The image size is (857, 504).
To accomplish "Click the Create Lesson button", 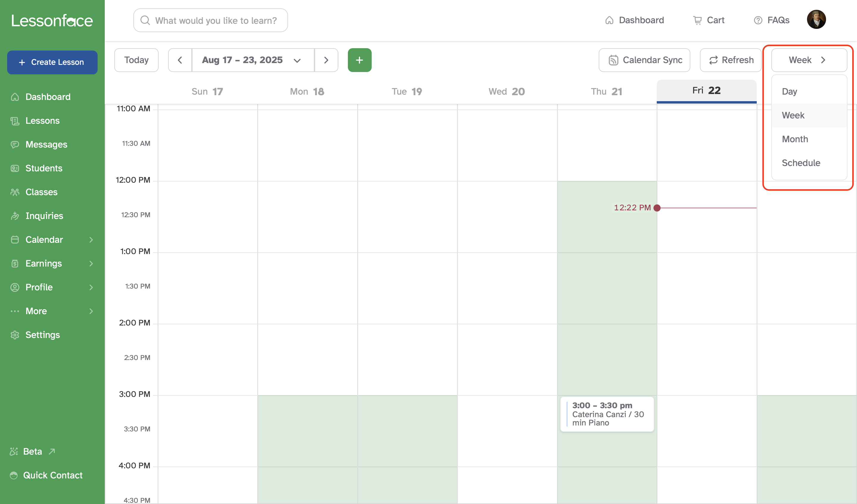I will [52, 62].
